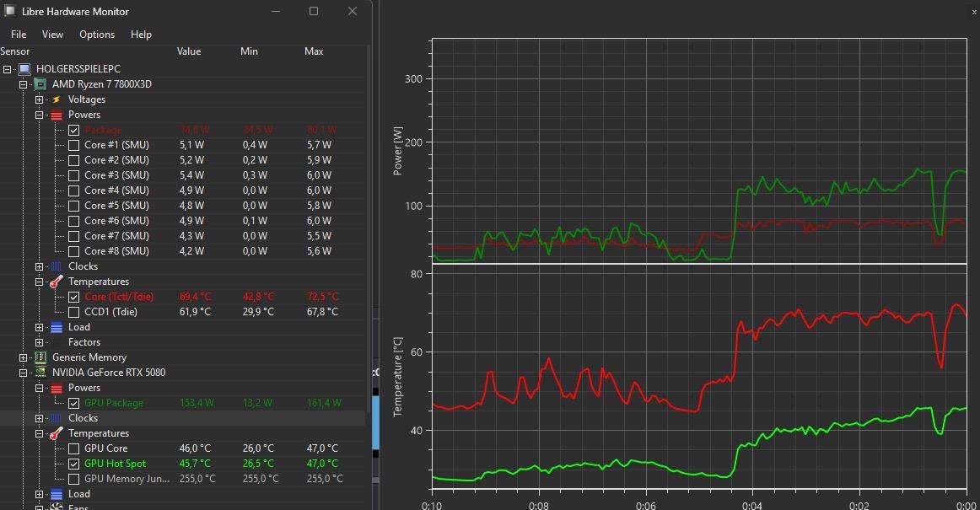This screenshot has height=510, width=980.
Task: Collapse the GPU Temperatures node
Action: 39,434
